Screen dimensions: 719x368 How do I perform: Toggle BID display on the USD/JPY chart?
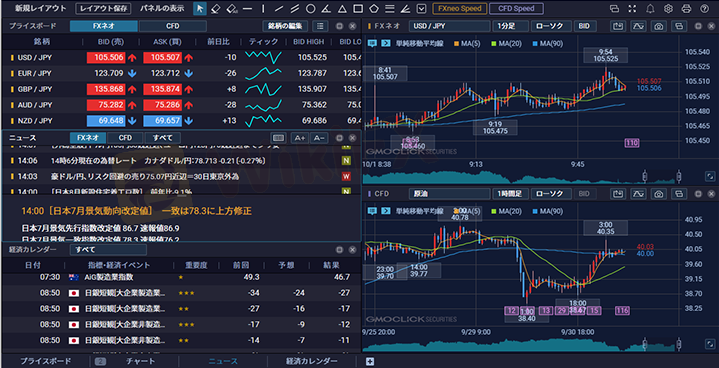[x=584, y=26]
